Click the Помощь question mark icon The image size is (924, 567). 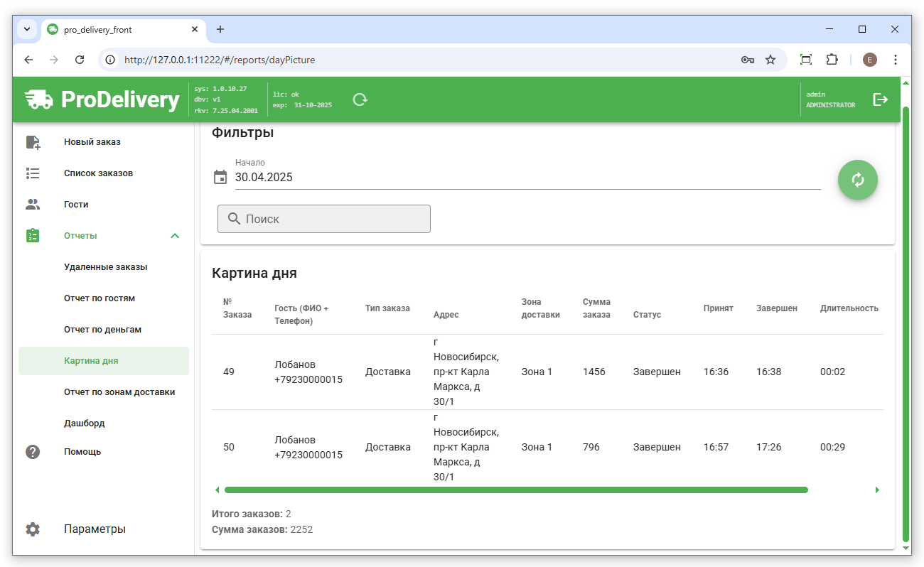click(x=33, y=452)
